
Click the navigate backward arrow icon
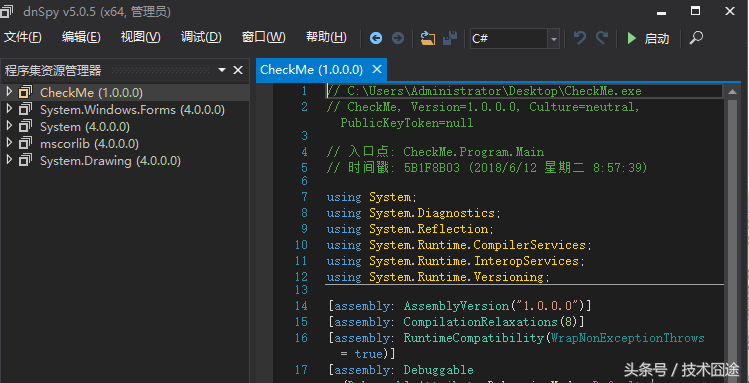pos(376,38)
